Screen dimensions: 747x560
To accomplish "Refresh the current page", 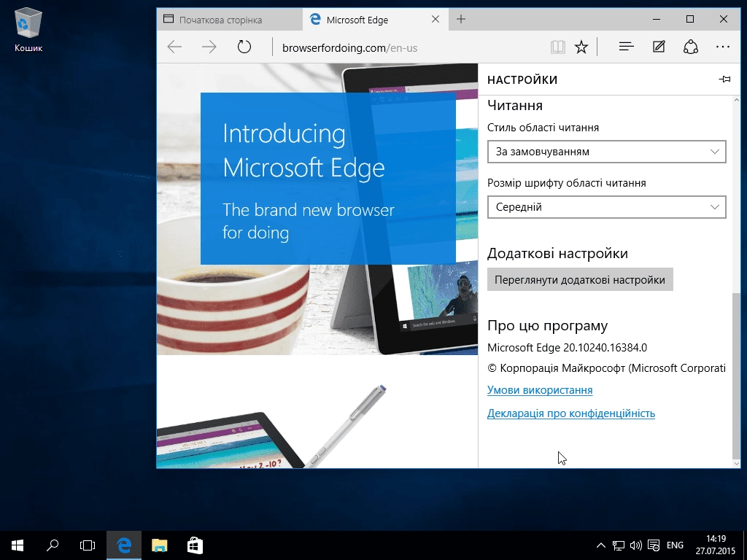I will coord(244,47).
